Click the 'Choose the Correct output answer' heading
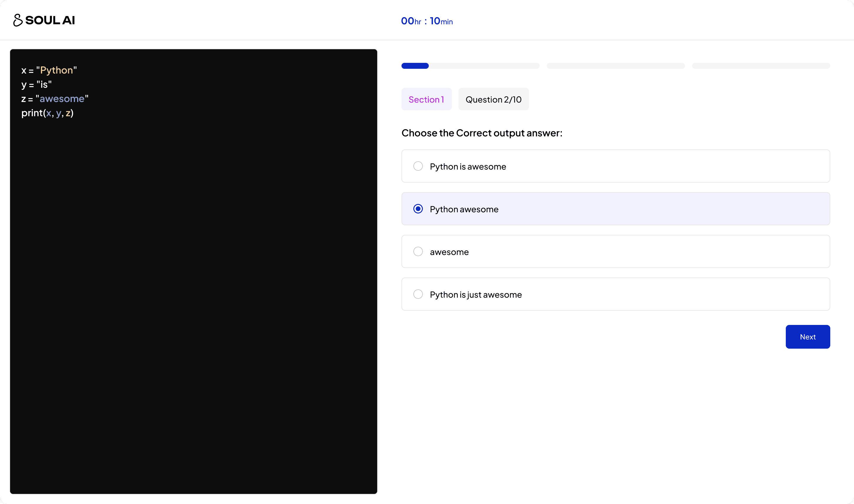 click(482, 133)
